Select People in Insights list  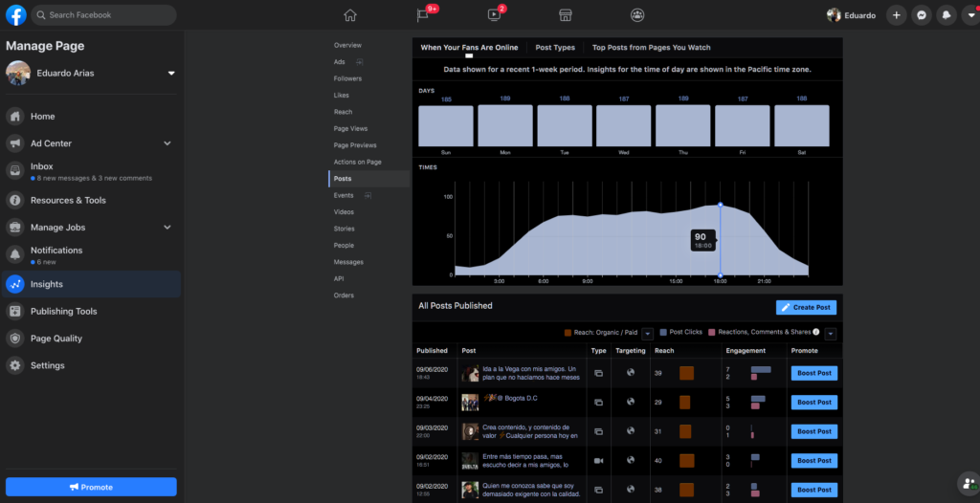(344, 246)
